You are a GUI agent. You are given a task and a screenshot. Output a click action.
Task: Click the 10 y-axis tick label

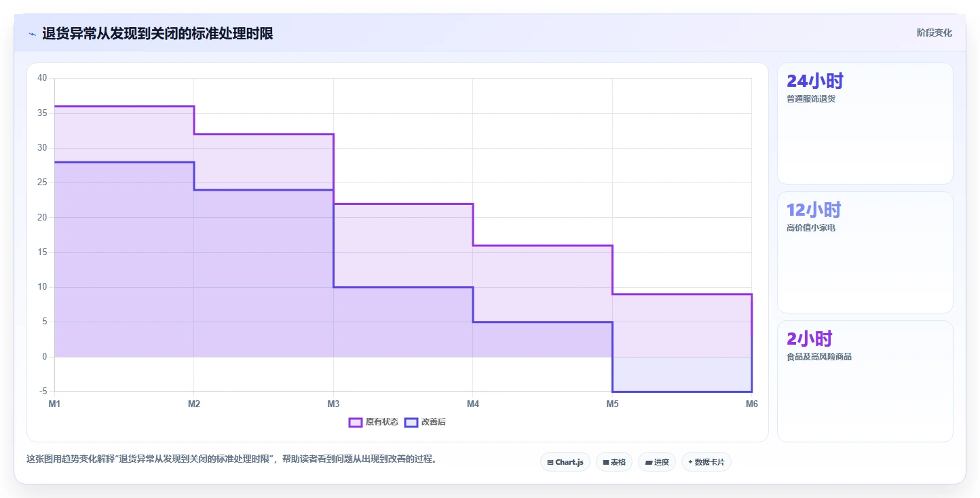point(42,287)
